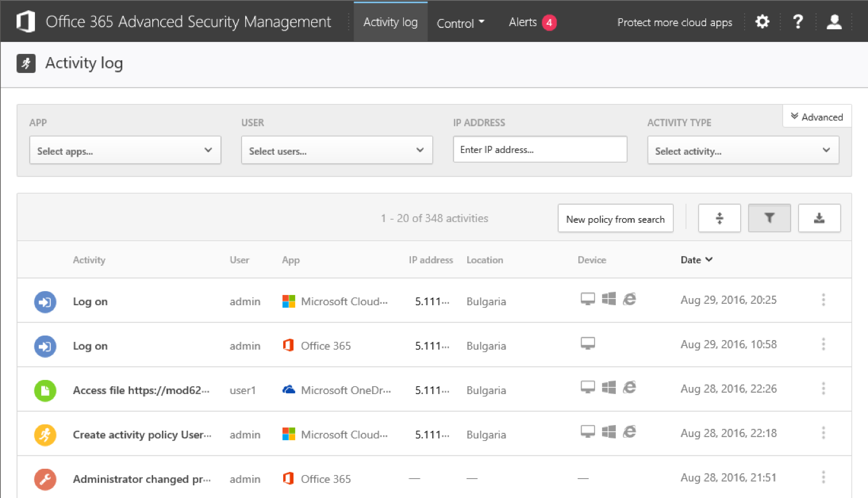
Task: Toggle expanded row view with the arrows icon
Action: [719, 218]
